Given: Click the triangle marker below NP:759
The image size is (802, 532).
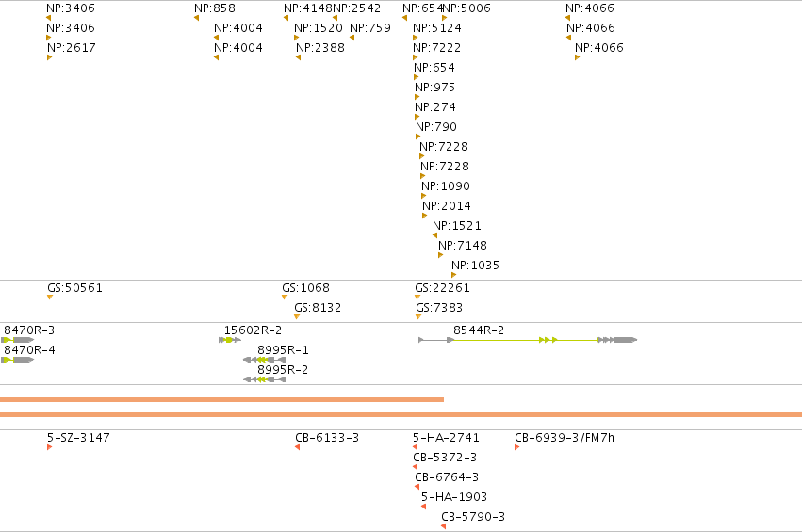Looking at the screenshot, I should click(352, 38).
